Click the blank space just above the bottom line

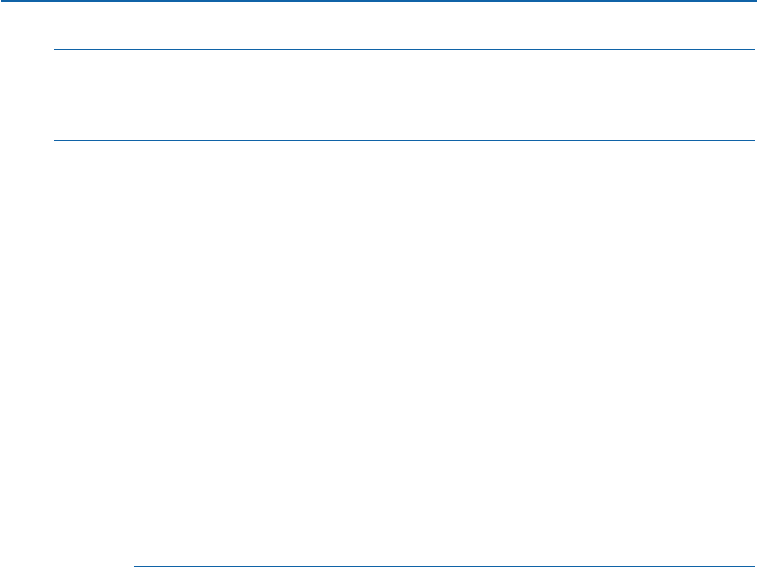444,548
